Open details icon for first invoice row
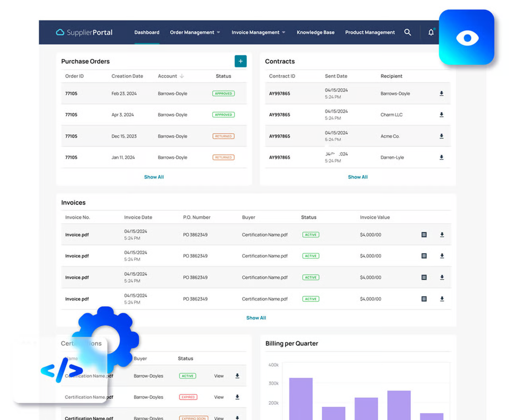This screenshot has height=420, width=509. tap(424, 235)
